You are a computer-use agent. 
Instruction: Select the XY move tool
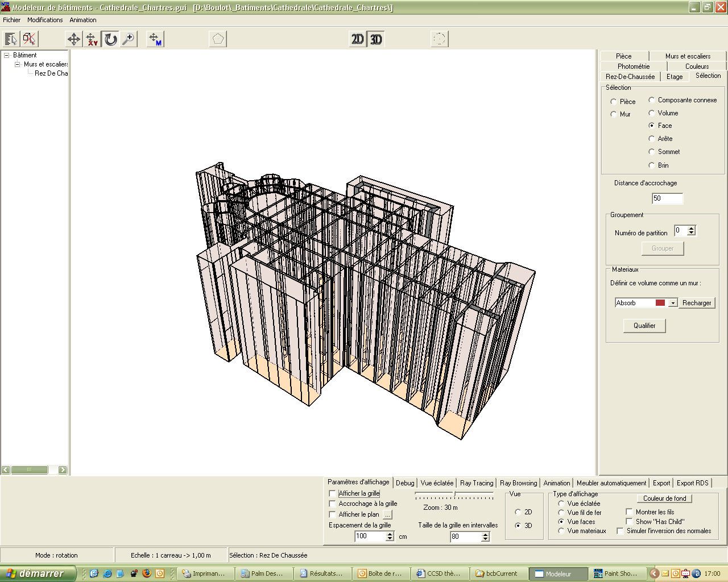pyautogui.click(x=92, y=39)
